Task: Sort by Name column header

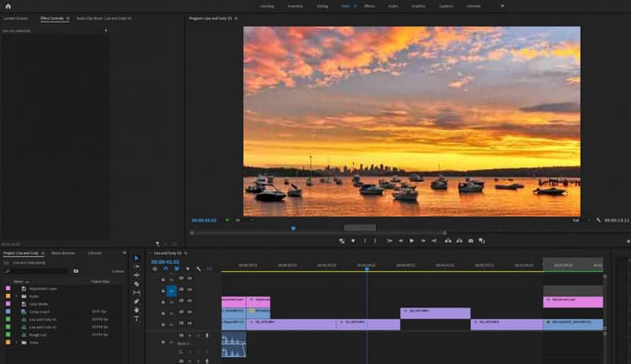Action: 18,281
